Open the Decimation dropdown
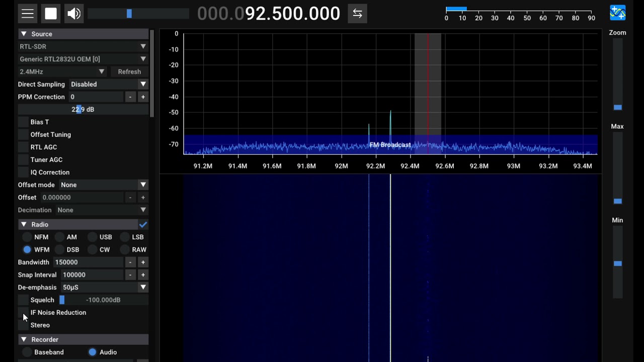Viewport: 644px width, 362px height. 102,210
